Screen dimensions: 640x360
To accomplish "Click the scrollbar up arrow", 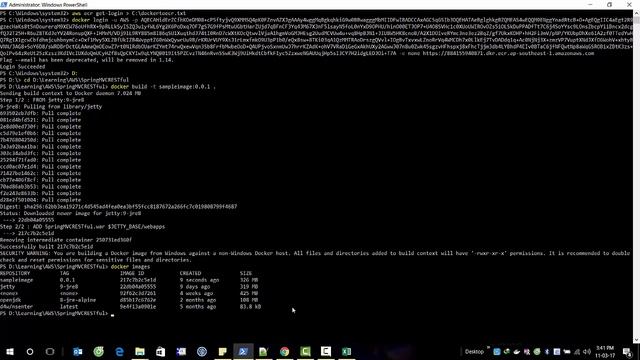I will pyautogui.click(x=636, y=13).
